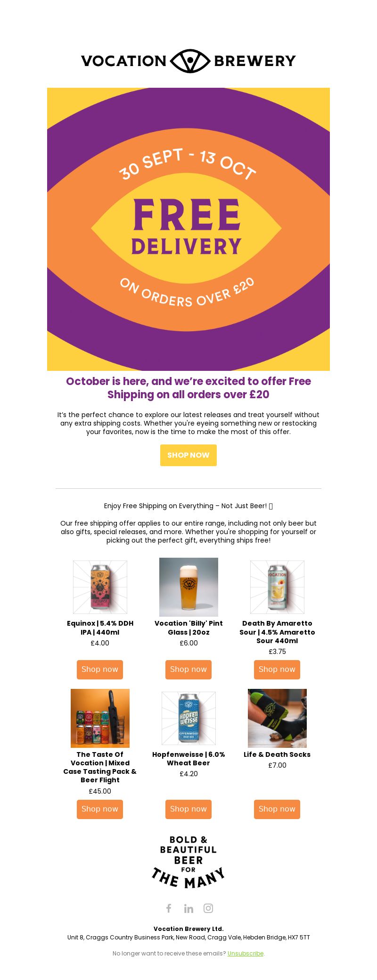Image resolution: width=377 pixels, height=980 pixels.
Task: Open the Life & Death Socks photo
Action: coord(277,718)
